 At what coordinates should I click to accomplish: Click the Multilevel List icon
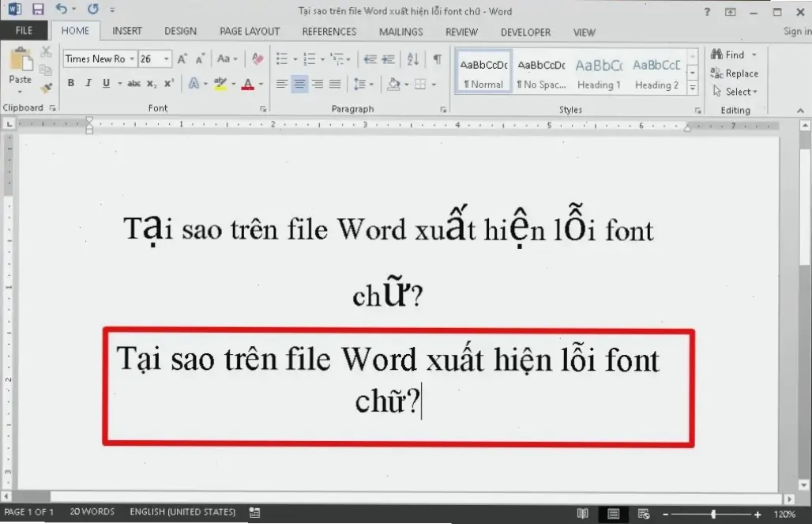(337, 59)
